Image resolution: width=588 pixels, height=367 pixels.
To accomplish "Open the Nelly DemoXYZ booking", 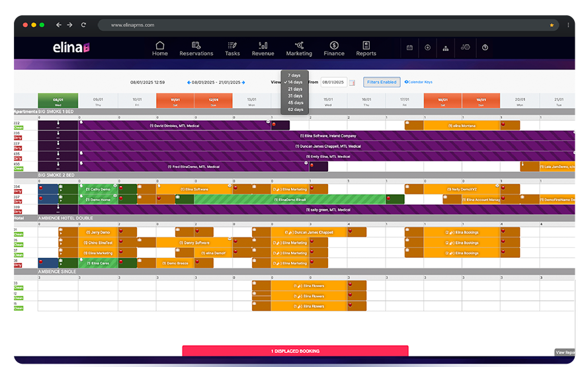I will pyautogui.click(x=462, y=189).
